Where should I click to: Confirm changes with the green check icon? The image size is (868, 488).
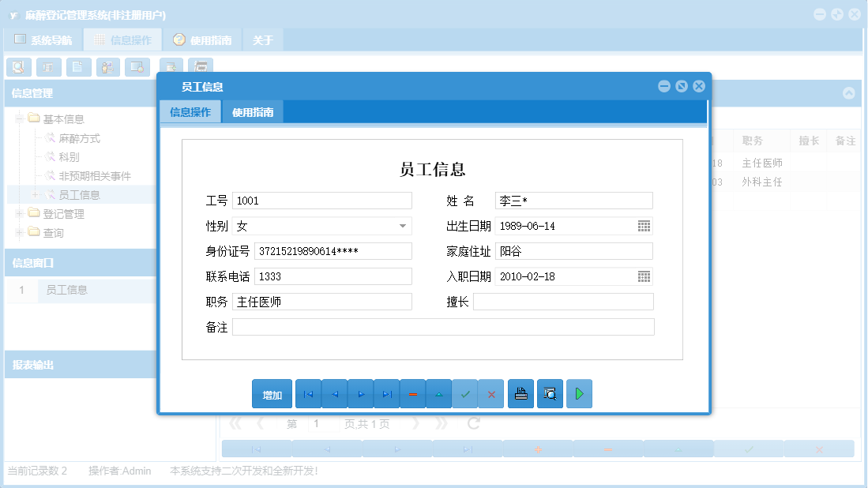465,393
